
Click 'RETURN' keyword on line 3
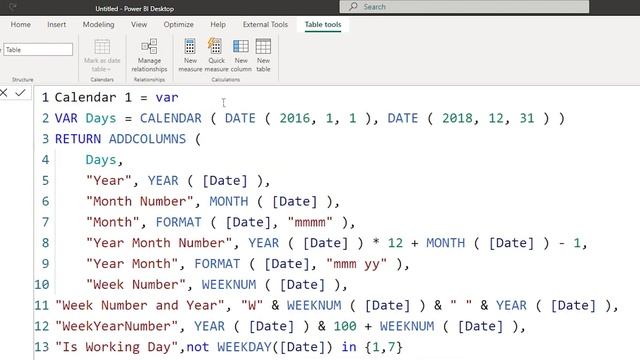pos(78,139)
